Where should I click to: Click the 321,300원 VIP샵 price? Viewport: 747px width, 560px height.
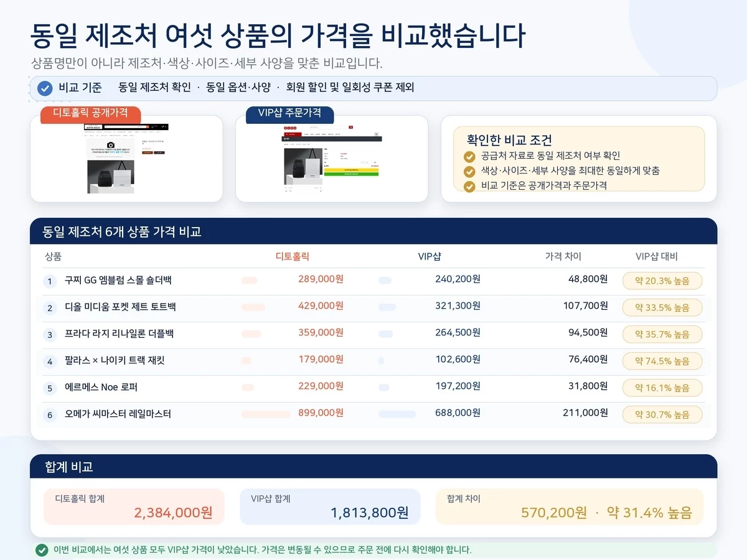pyautogui.click(x=458, y=306)
